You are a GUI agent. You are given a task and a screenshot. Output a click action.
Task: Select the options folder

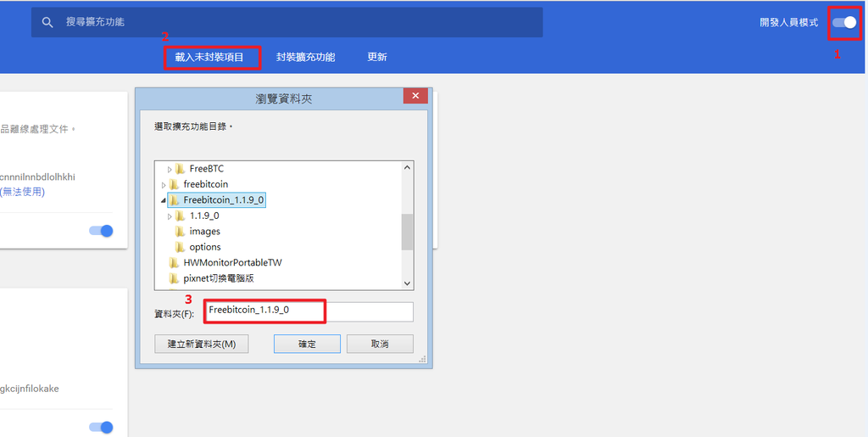coord(205,247)
